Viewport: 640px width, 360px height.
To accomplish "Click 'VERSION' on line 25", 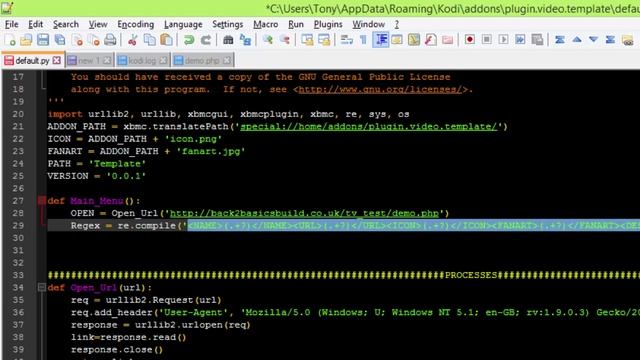I will coord(68,176).
